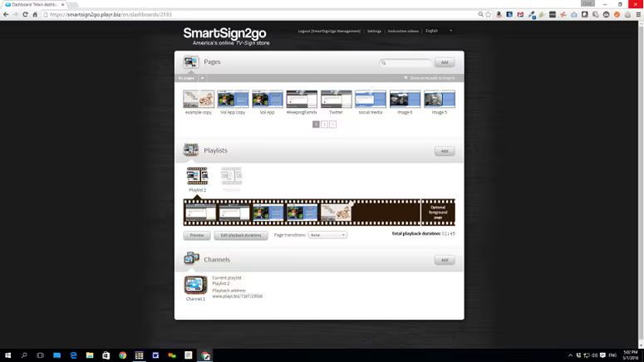Expand the My pages folder dropdown arrow
644x362 pixels.
click(202, 78)
